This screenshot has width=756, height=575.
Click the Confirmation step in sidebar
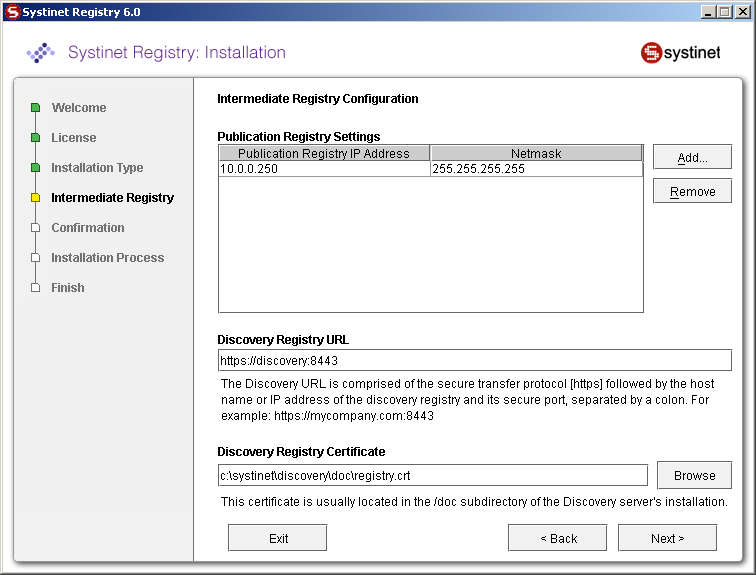pos(88,227)
